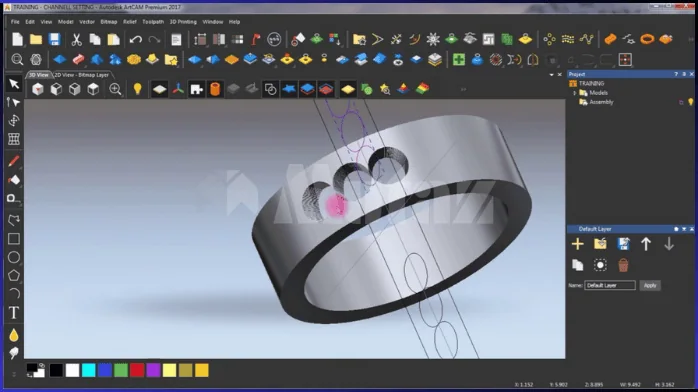Open the view tabs dropdown arrow

(x=552, y=75)
